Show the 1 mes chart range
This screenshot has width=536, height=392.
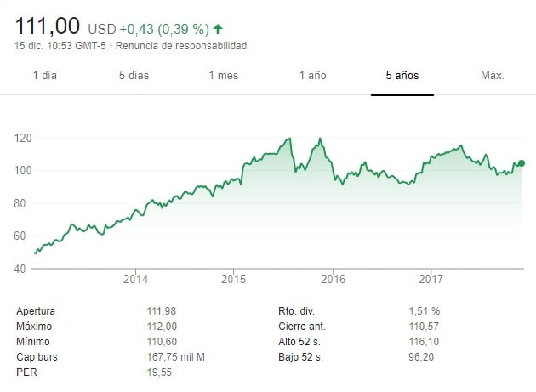click(224, 75)
